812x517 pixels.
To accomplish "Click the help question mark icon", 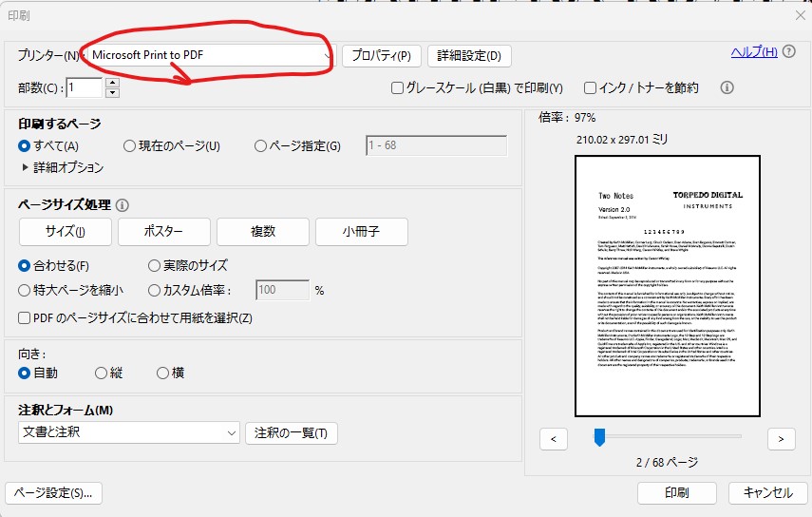I will pos(790,51).
